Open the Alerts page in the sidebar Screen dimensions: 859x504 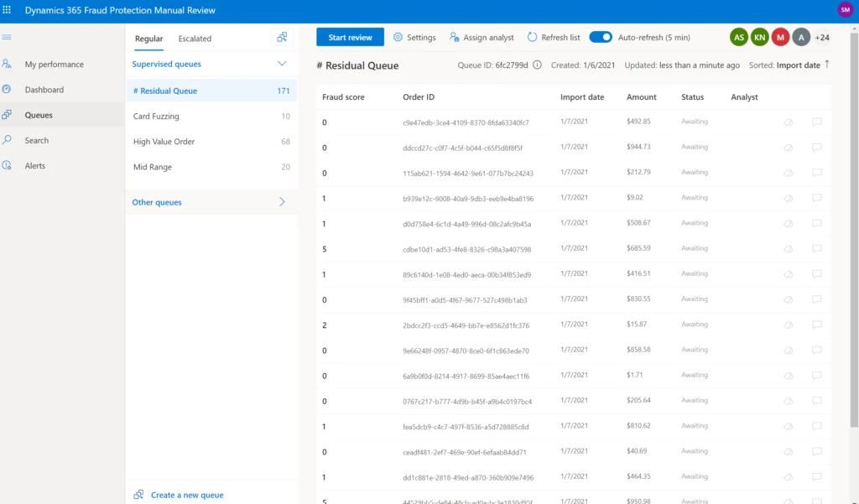pos(35,166)
